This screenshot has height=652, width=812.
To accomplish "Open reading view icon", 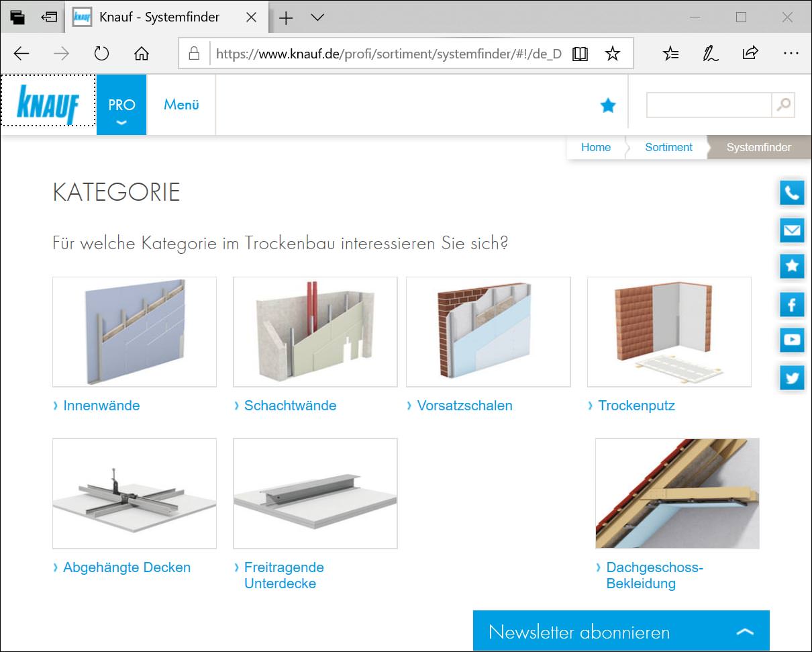I will pyautogui.click(x=580, y=54).
